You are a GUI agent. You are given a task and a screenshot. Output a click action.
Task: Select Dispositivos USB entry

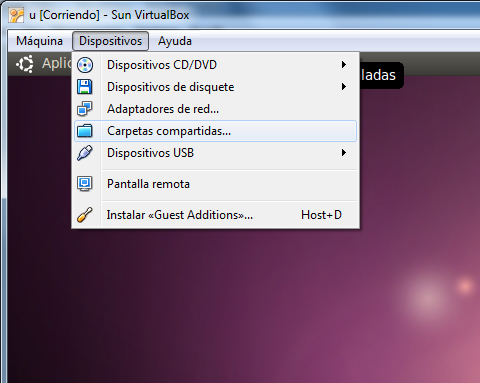point(215,153)
